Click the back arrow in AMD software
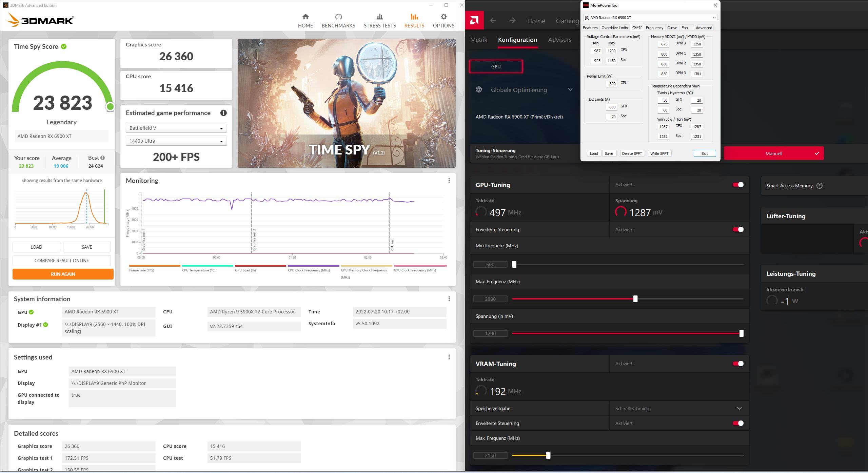Image resolution: width=868 pixels, height=473 pixels. pyautogui.click(x=493, y=21)
